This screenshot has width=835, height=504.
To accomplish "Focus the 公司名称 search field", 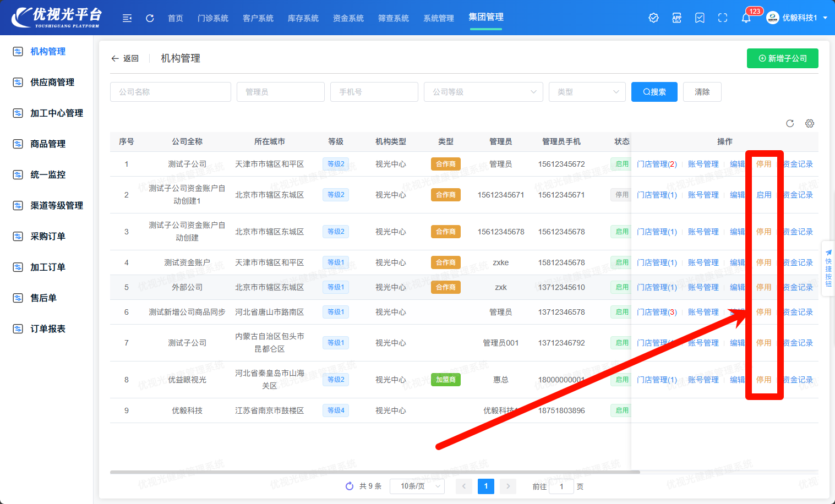I will pyautogui.click(x=171, y=92).
